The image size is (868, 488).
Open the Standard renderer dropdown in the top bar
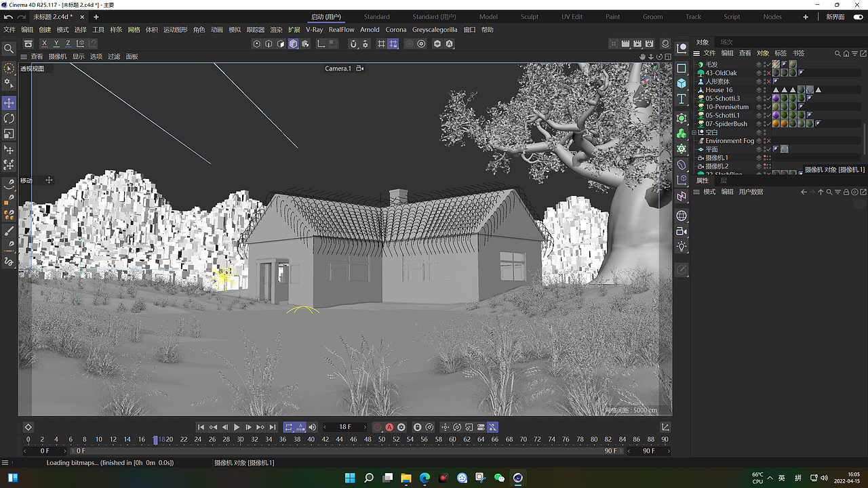(376, 17)
